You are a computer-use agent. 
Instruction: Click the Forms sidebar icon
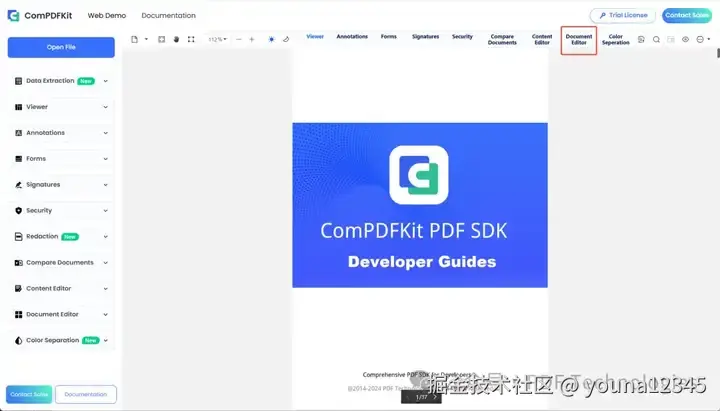pyautogui.click(x=18, y=159)
